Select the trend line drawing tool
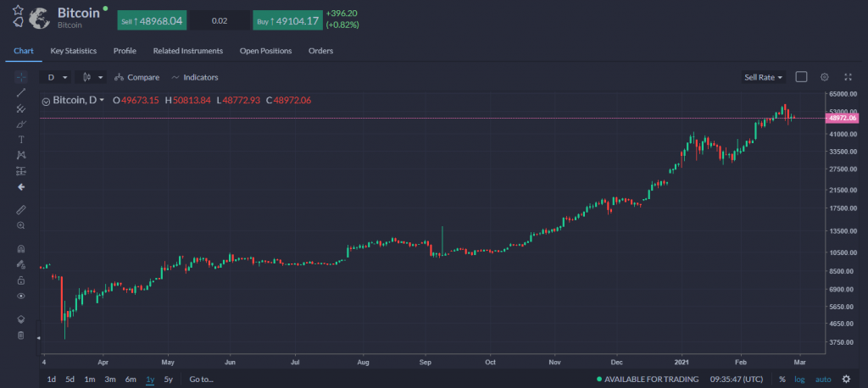 point(21,92)
